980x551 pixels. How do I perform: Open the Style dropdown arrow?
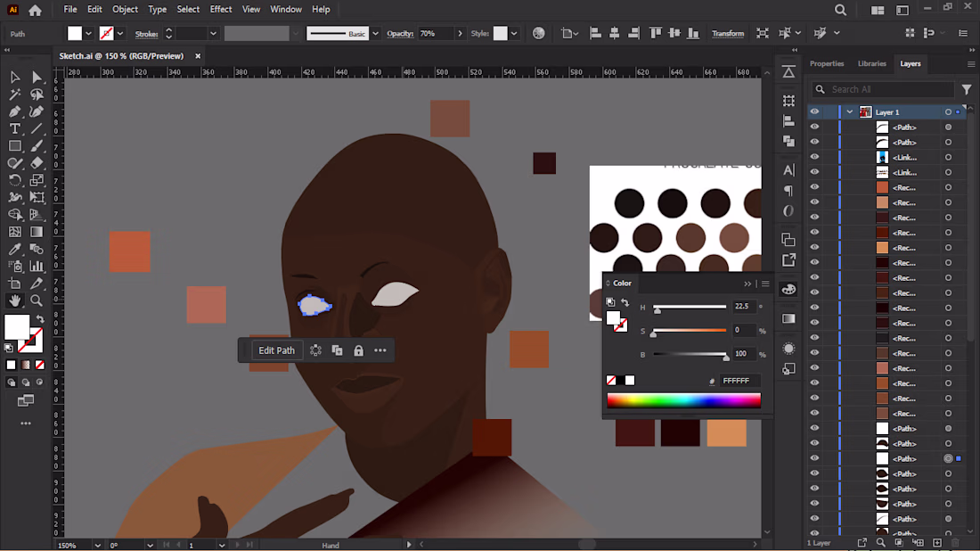514,34
